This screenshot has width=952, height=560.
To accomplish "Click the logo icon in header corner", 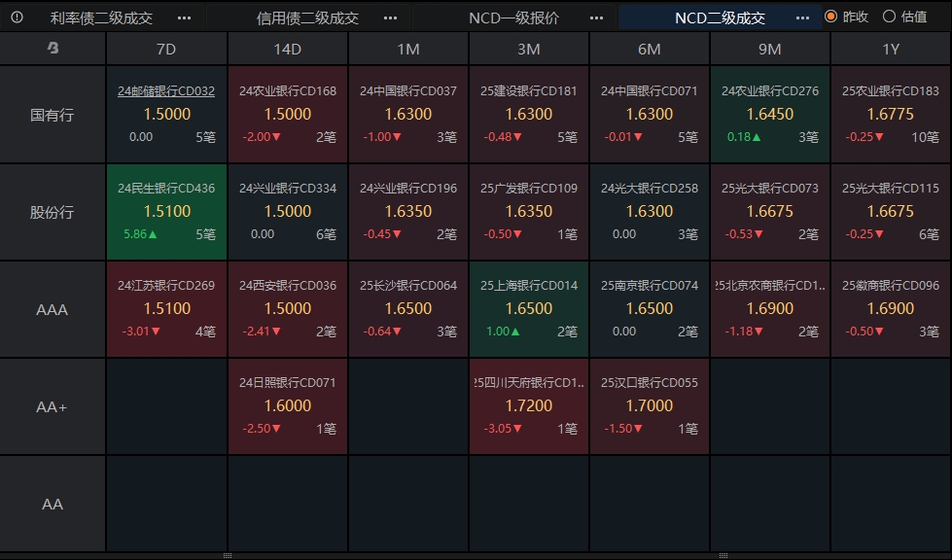I will tap(53, 48).
